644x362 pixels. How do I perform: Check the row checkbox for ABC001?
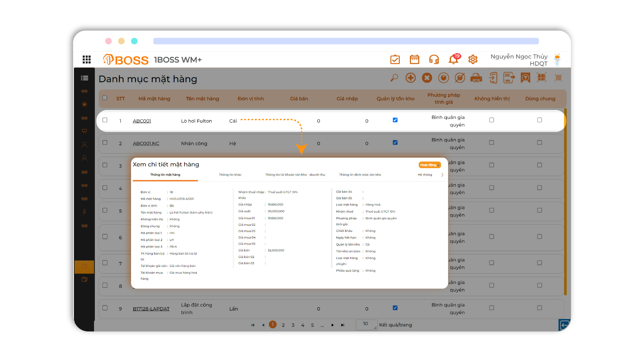(105, 120)
